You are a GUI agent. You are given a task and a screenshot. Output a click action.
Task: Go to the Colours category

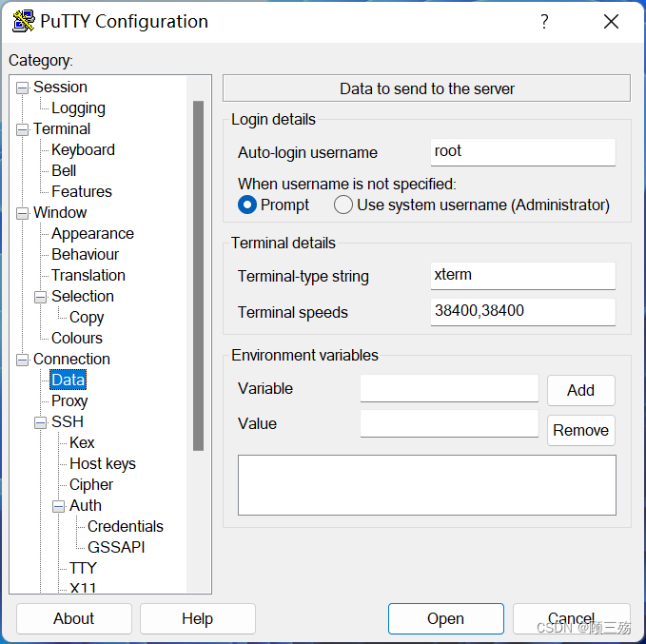77,339
